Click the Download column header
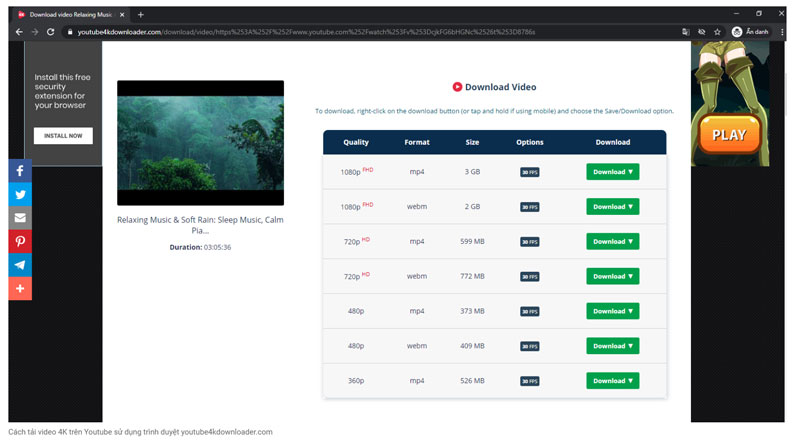Viewport: 800px width, 447px height. [x=613, y=142]
